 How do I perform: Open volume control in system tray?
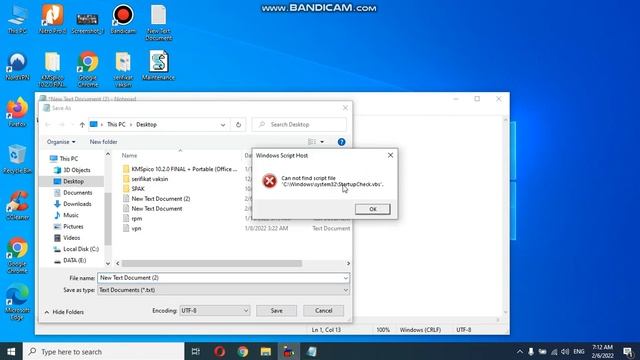565,351
